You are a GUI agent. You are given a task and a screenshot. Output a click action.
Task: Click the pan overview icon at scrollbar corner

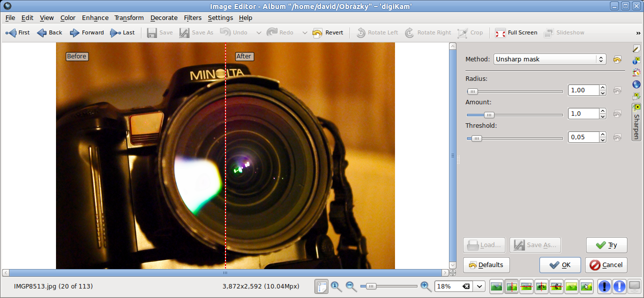tap(453, 273)
